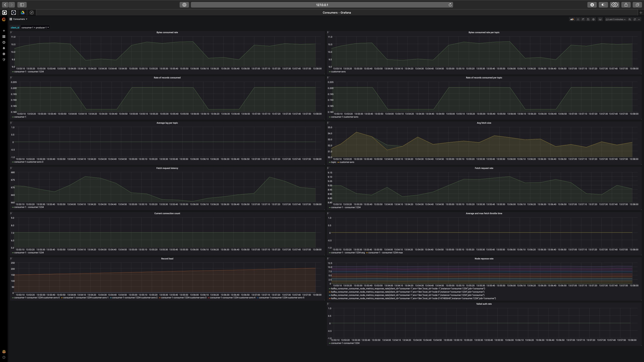Toggle consumer:1234-max series in throttle time legend
The height and width of the screenshot is (362, 644).
[x=385, y=253]
